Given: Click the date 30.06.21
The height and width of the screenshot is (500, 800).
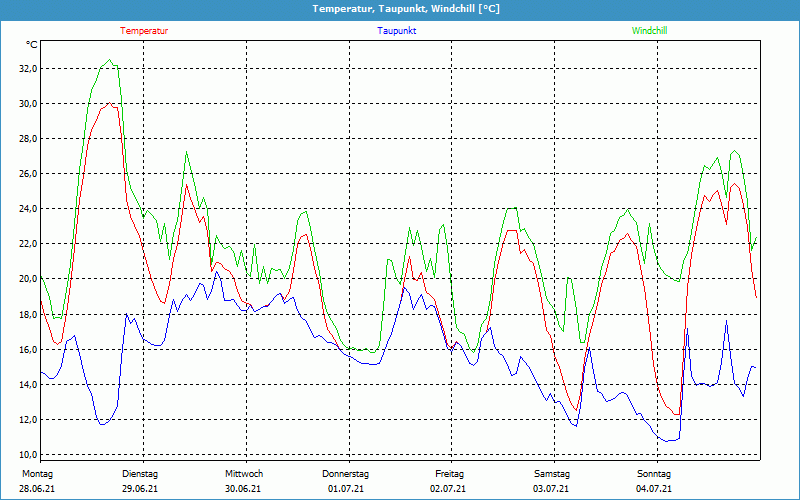Looking at the screenshot, I should click(x=243, y=489).
